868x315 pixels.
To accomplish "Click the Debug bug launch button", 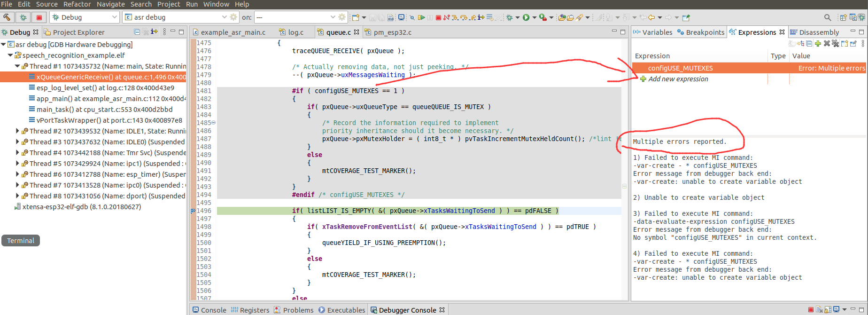I will tap(23, 17).
